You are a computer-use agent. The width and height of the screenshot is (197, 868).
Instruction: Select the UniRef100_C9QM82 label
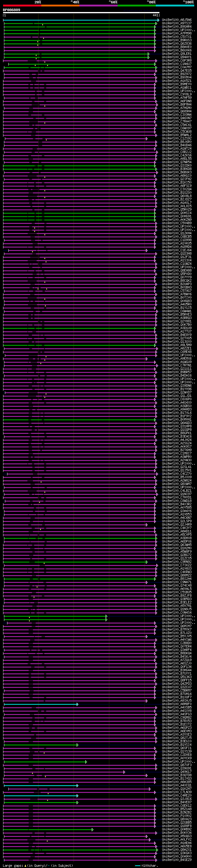[176, 717]
